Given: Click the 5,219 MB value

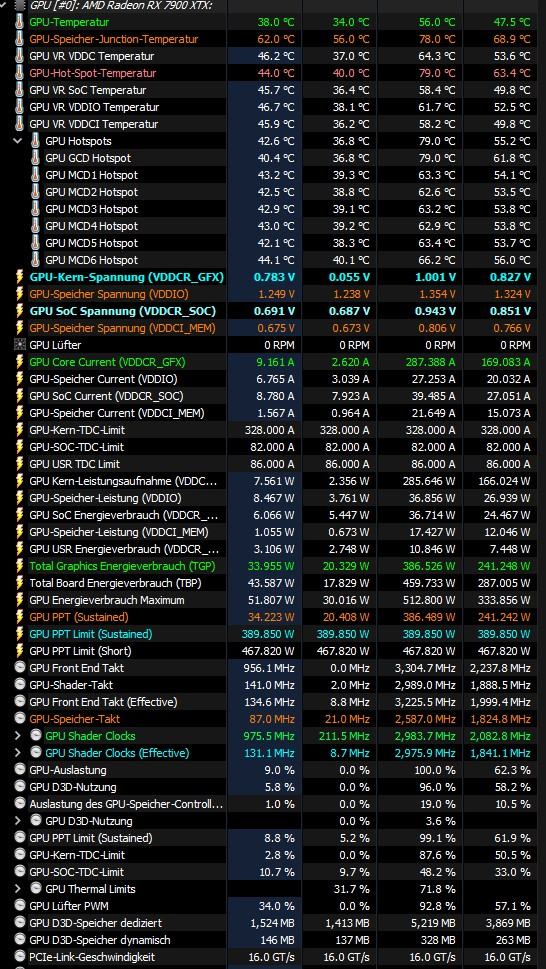Looking at the screenshot, I should click(x=433, y=923).
